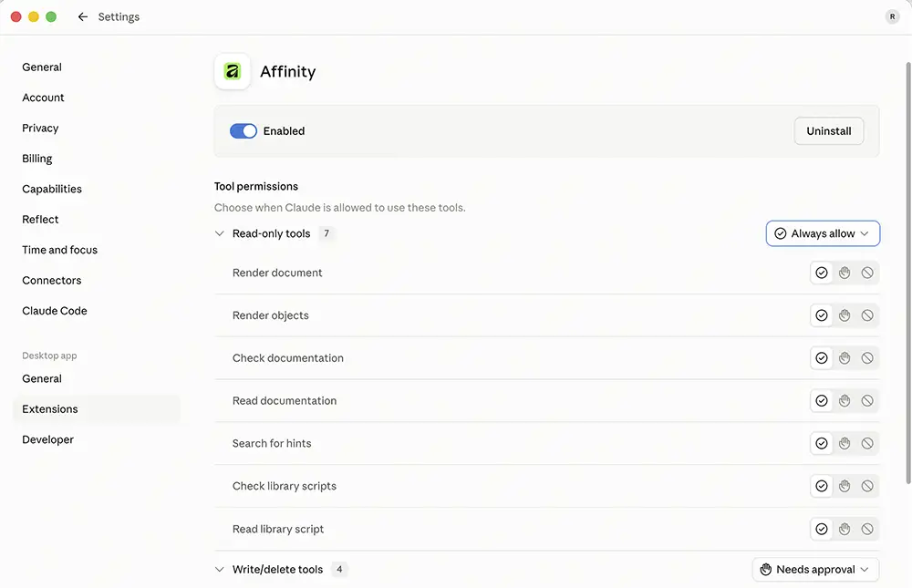This screenshot has height=588, width=912.
Task: Block the Search for hints tool
Action: [867, 443]
